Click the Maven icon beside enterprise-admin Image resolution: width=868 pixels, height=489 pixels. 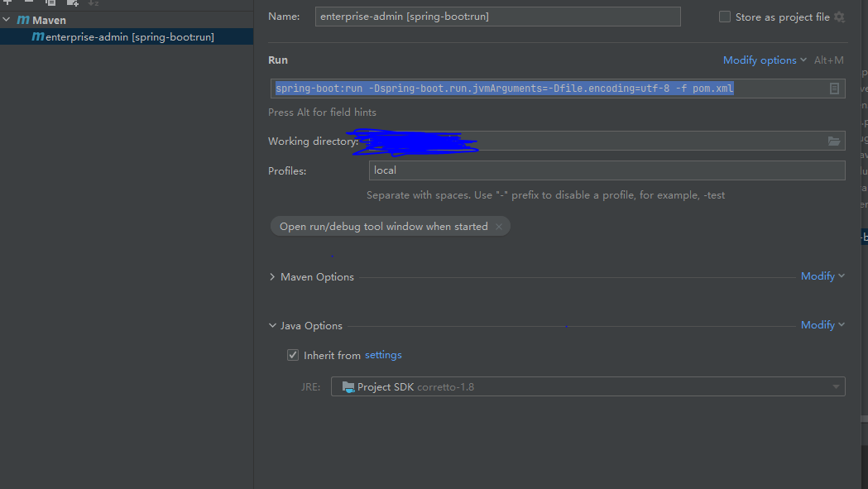pyautogui.click(x=36, y=36)
